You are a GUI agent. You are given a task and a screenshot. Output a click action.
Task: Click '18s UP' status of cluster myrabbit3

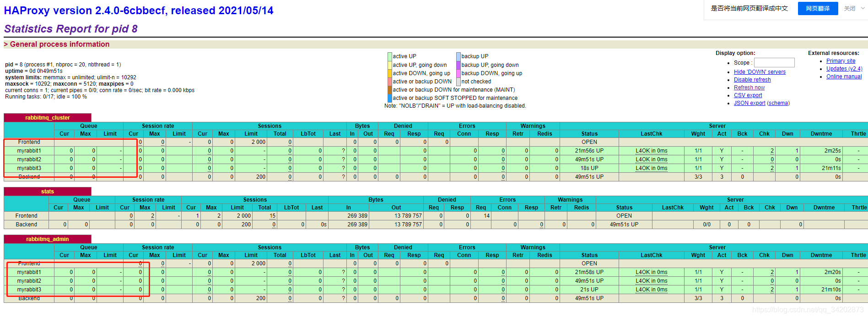(x=589, y=168)
